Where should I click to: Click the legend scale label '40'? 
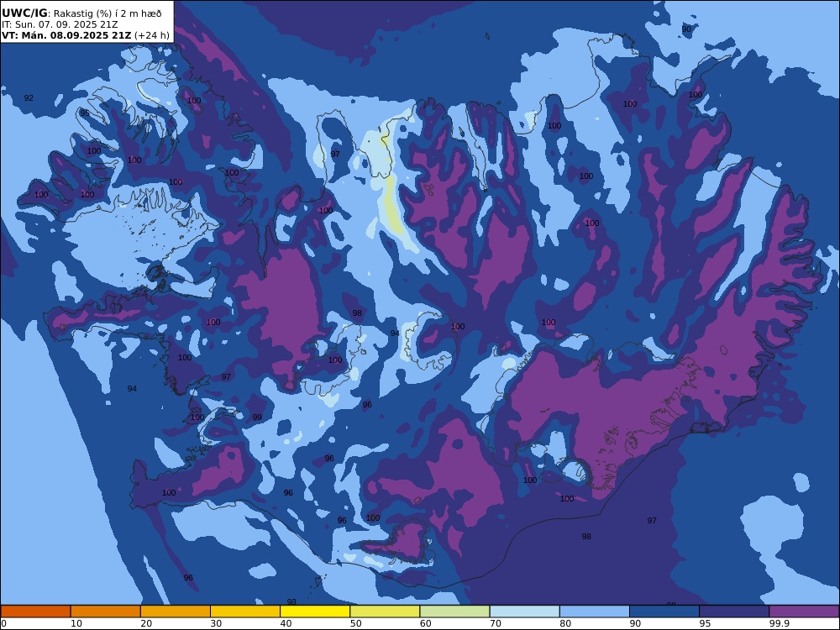point(286,623)
